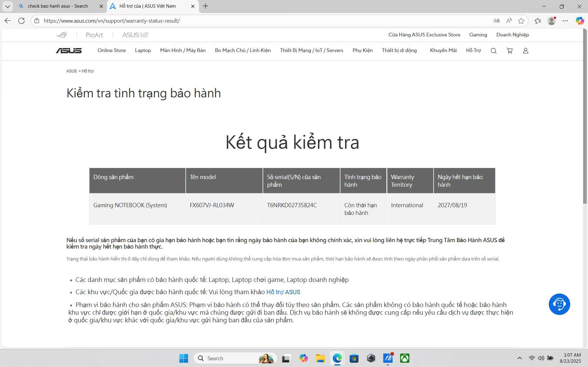Open the 'Phụ Kiện' menu

362,51
